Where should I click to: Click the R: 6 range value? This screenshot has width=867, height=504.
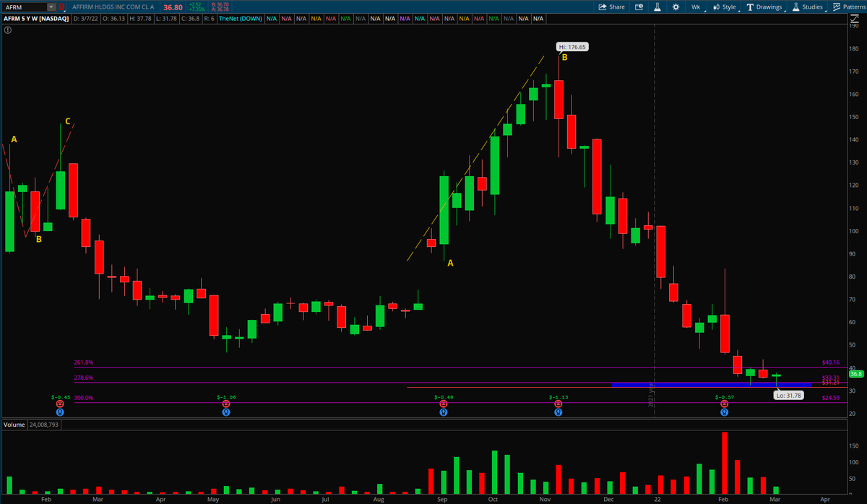pos(209,18)
